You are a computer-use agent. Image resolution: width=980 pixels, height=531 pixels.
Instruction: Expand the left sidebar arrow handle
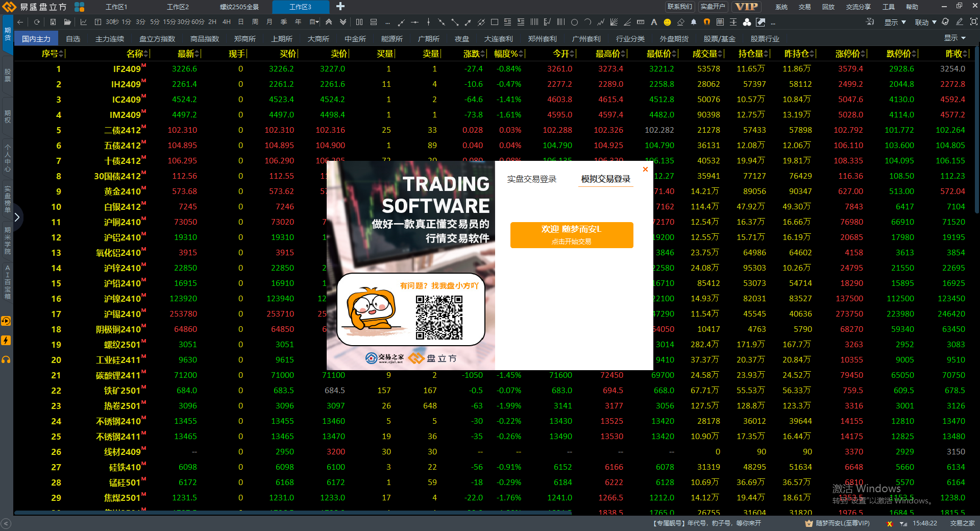coord(17,217)
